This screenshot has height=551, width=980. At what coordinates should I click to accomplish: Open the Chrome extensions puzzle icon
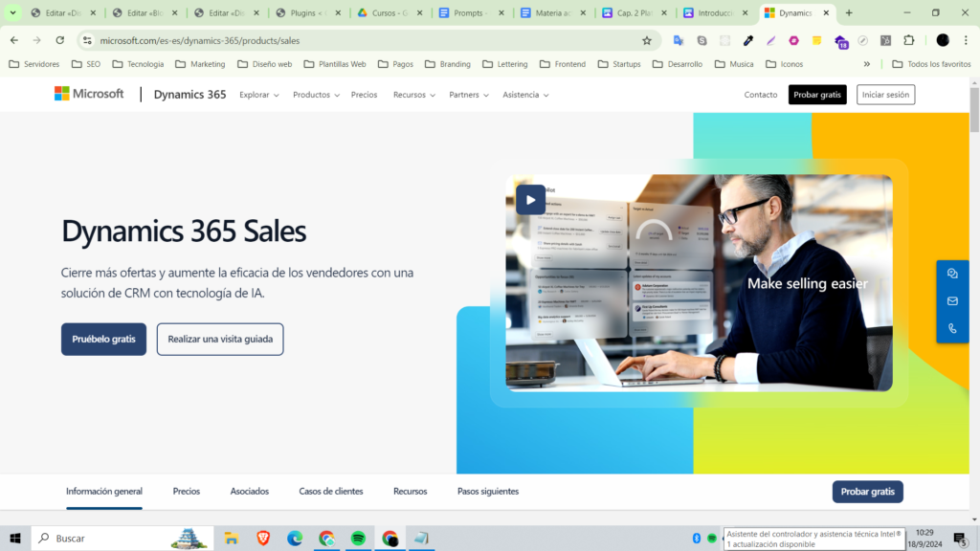tap(909, 40)
